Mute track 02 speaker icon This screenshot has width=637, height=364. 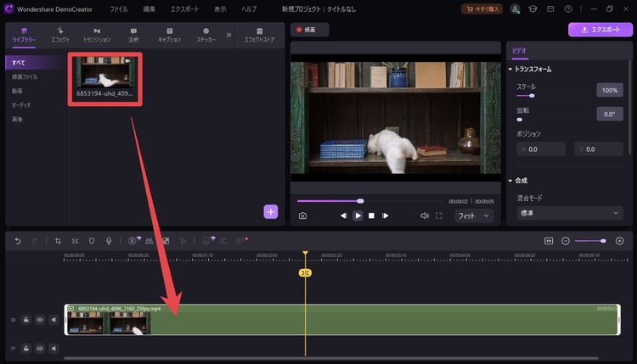click(54, 320)
